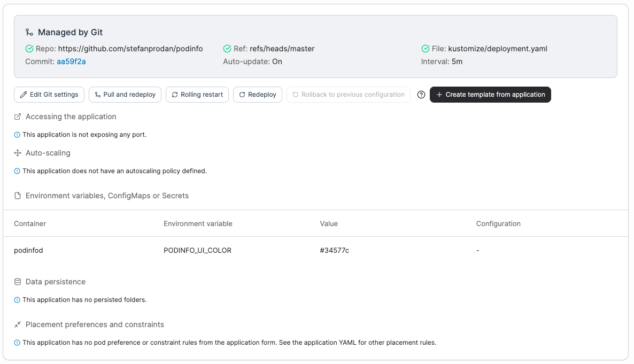
Task: Click the Auto-scaling arrows icon
Action: [x=18, y=153]
